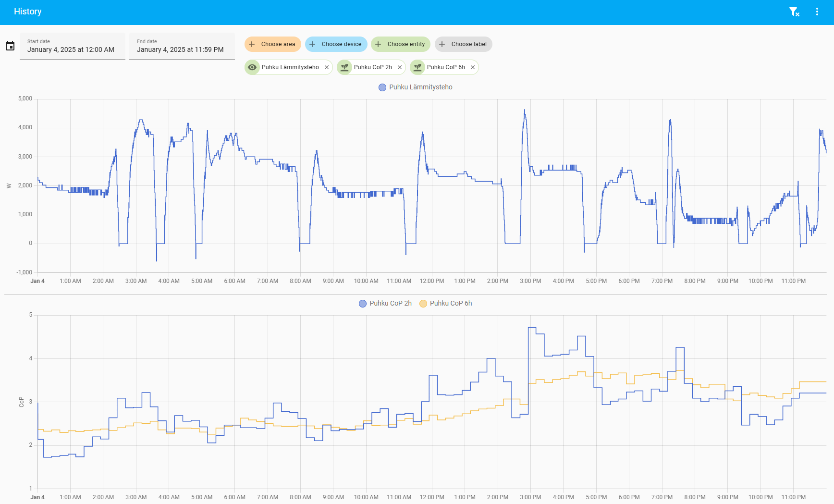Click the History page title
Screen dimensions: 834x504
click(28, 12)
